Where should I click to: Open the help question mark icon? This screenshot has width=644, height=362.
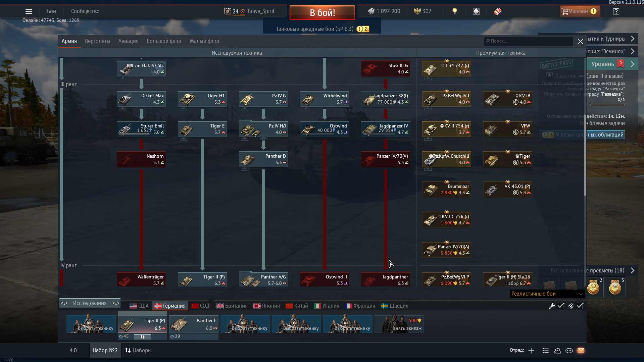616,11
